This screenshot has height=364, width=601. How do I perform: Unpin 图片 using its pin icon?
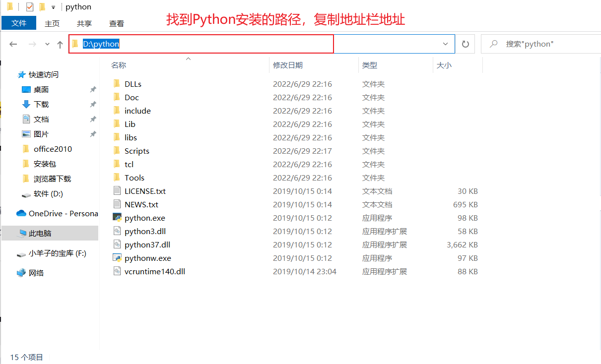[93, 134]
